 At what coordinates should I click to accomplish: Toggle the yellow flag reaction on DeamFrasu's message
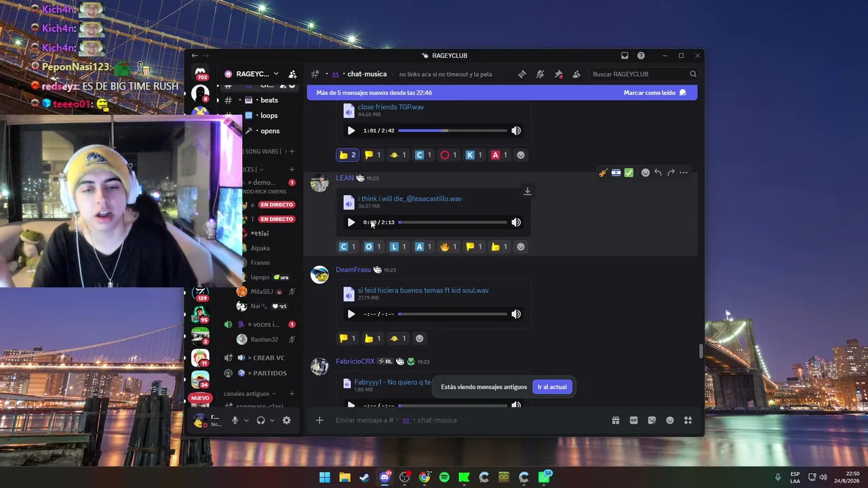point(347,338)
